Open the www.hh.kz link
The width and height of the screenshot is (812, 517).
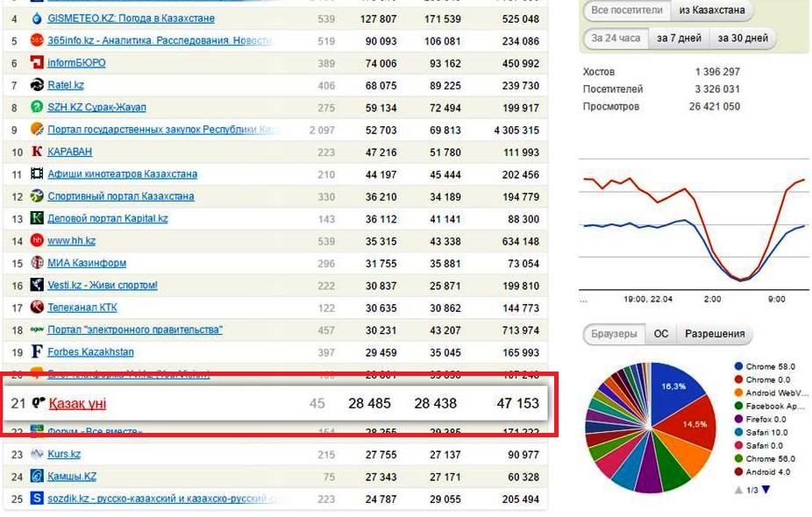point(71,241)
